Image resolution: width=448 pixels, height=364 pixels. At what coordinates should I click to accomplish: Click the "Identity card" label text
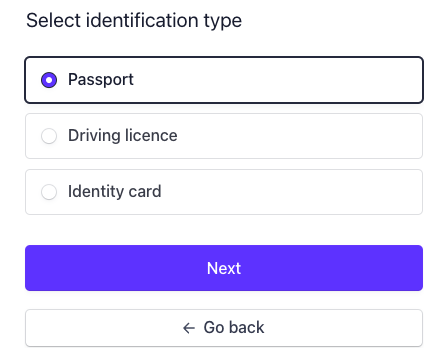(x=115, y=192)
